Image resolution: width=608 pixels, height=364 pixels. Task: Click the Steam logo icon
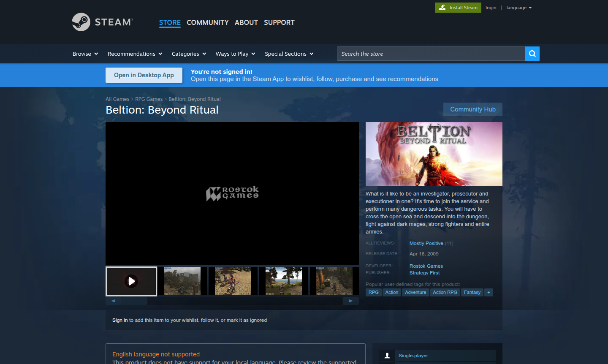[x=81, y=22]
